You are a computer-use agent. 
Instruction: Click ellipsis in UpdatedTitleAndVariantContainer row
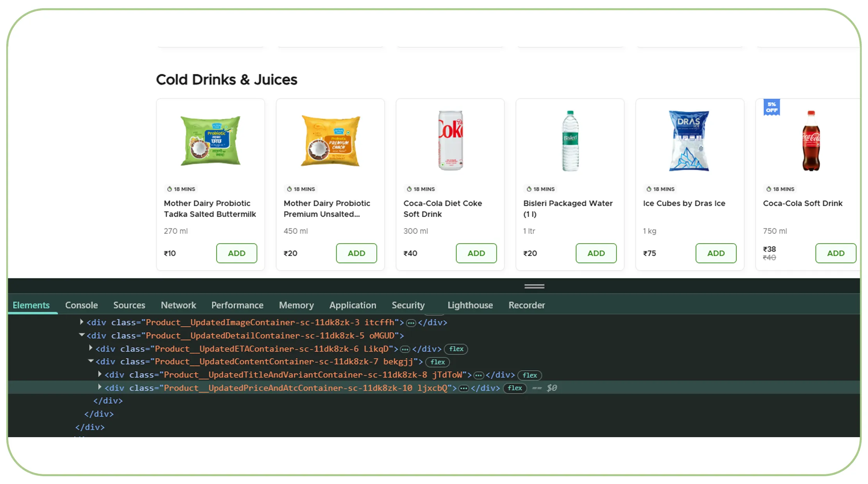479,375
